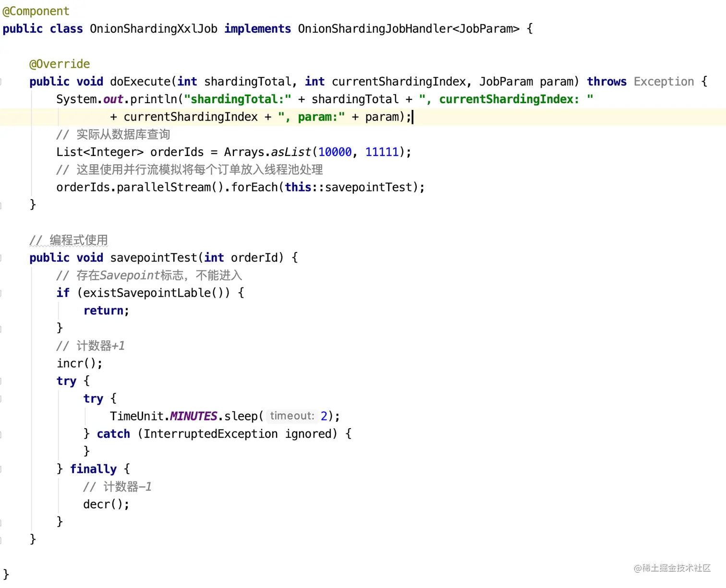Place cursor on doExecute method name
The width and height of the screenshot is (726, 588).
click(x=140, y=82)
